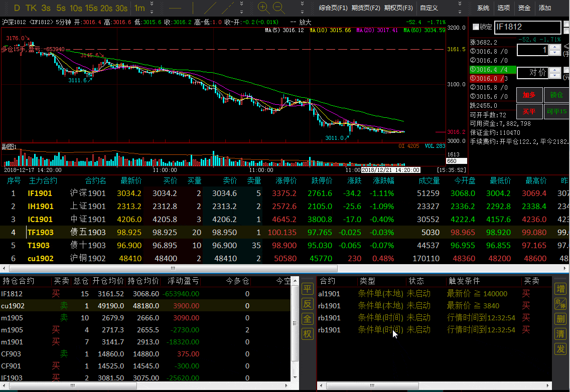Click the order quantity input showing 1
This screenshot has width=570, height=392.
point(533,50)
